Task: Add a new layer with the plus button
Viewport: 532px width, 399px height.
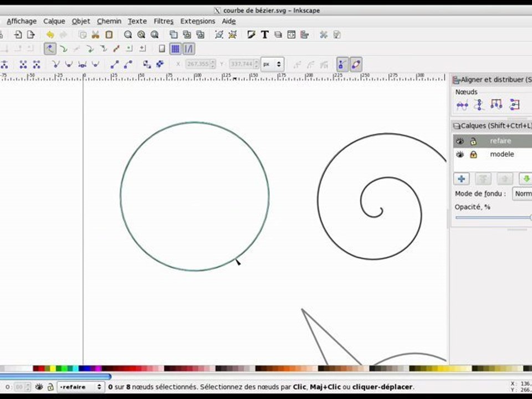Action: 462,179
